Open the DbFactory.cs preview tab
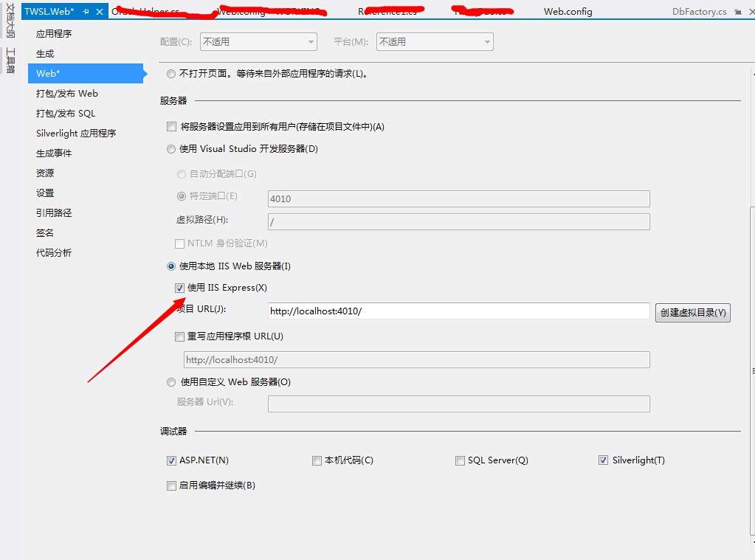This screenshot has width=755, height=560. tap(699, 12)
